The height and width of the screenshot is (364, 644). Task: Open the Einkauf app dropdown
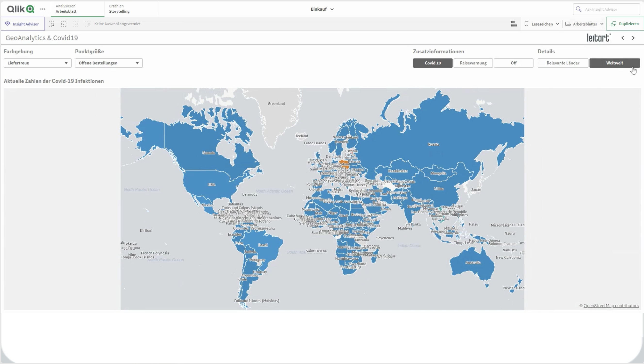tap(322, 9)
